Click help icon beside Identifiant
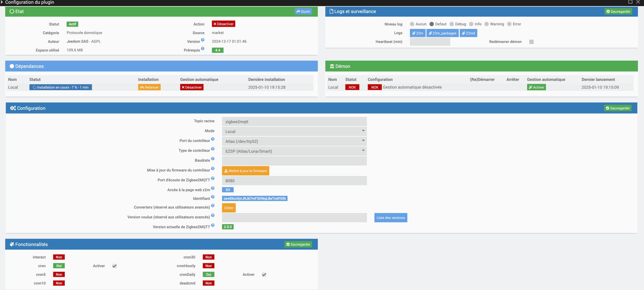Image resolution: width=644 pixels, height=290 pixels. point(213,197)
